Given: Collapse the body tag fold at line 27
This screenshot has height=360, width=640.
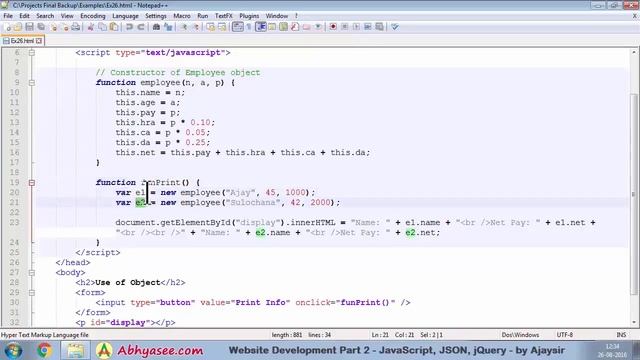Looking at the screenshot, I should point(32,272).
